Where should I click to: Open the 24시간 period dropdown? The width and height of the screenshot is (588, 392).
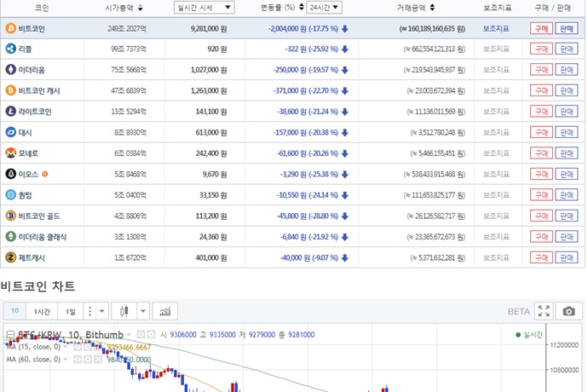tap(324, 8)
